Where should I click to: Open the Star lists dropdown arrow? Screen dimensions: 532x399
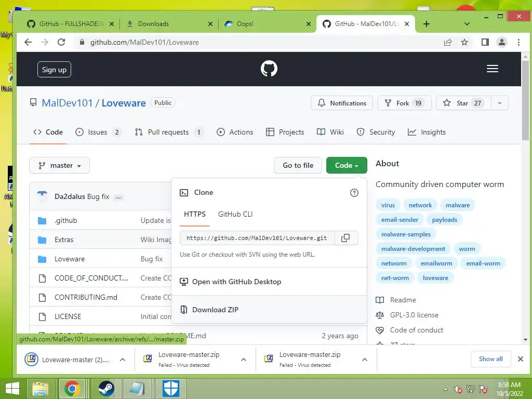499,103
